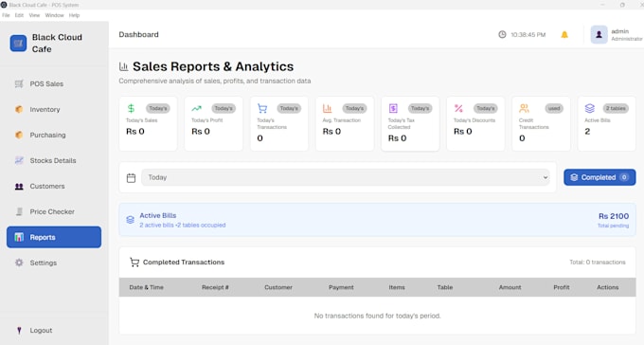Click the Amount column header
644x345 pixels.
[x=510, y=287]
